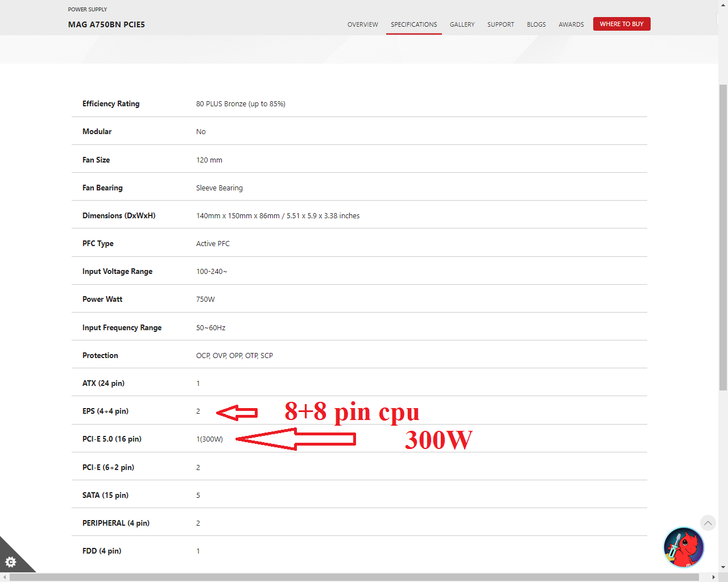Viewport: 728px width, 582px height.
Task: Click the 1(300W) PCI-E 5.0 value
Action: 209,439
